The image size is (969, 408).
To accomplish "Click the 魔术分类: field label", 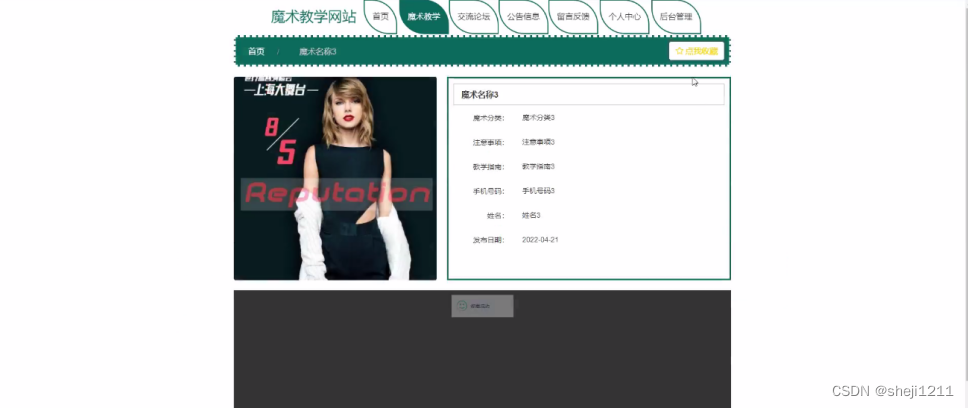I will (x=489, y=118).
